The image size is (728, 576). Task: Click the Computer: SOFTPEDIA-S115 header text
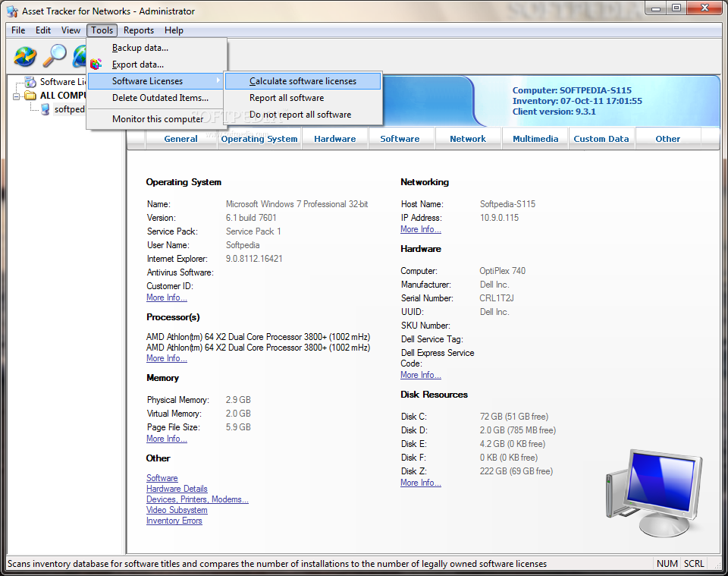coord(572,90)
